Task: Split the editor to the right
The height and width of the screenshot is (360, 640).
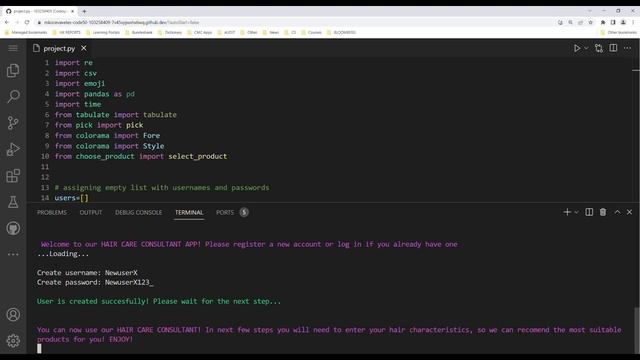Action: (x=613, y=48)
